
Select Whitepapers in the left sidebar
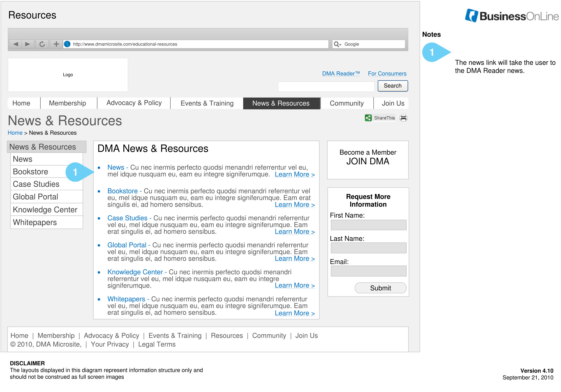(x=47, y=222)
